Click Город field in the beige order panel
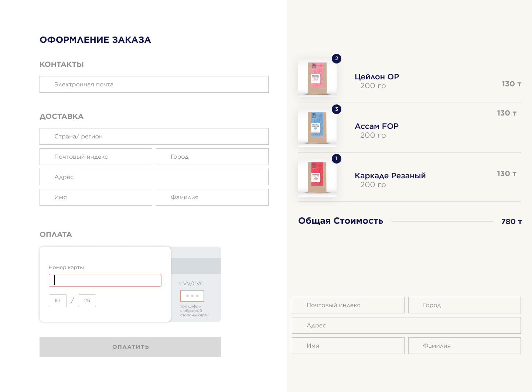 [x=465, y=305]
